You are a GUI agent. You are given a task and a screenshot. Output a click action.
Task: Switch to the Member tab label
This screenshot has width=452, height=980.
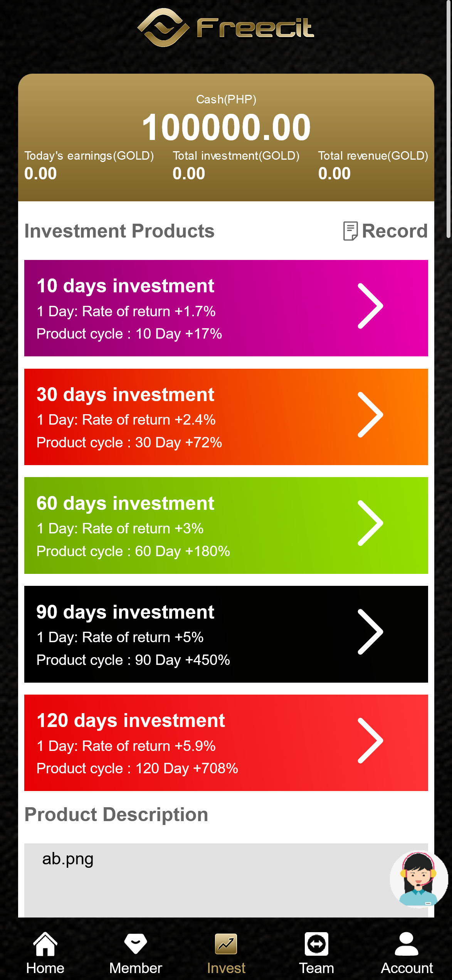click(136, 968)
